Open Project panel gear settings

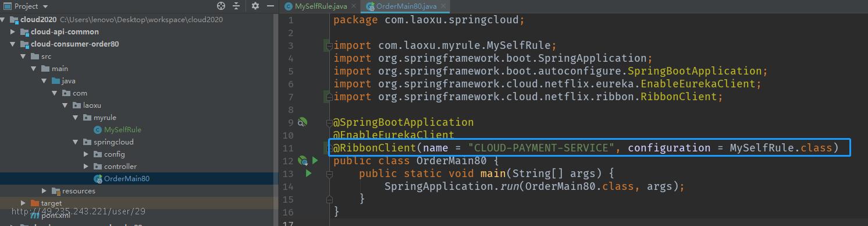[x=255, y=6]
